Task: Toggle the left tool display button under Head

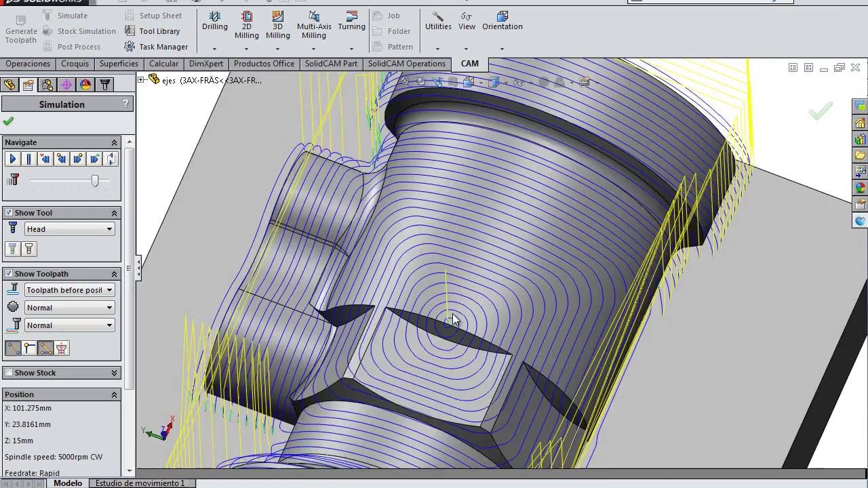Action: 13,249
